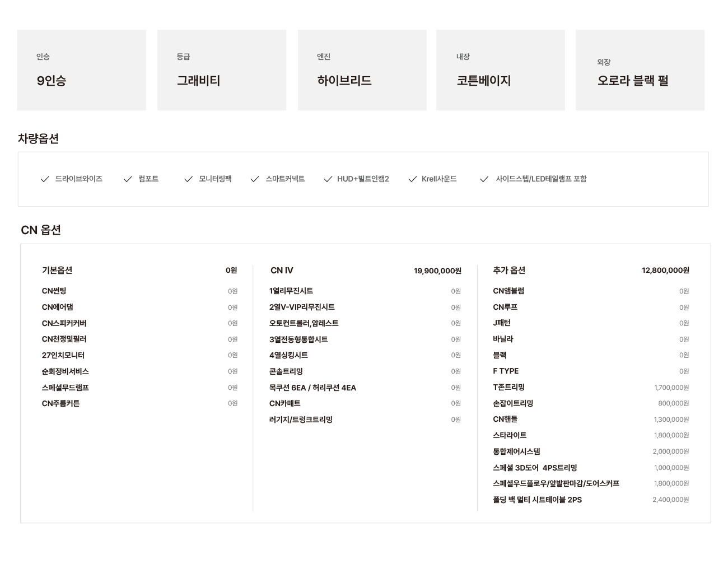Click the CN IV package header
Screen dimensions: 728x587
pos(282,271)
